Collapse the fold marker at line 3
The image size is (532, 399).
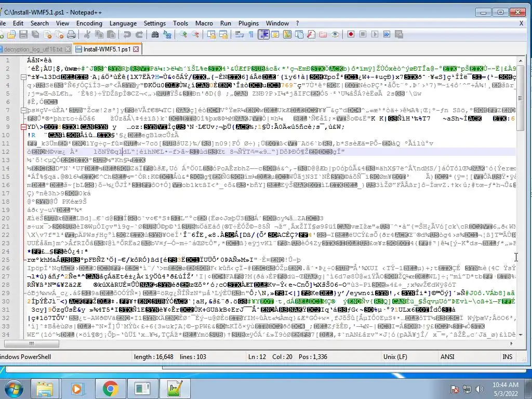(23, 77)
